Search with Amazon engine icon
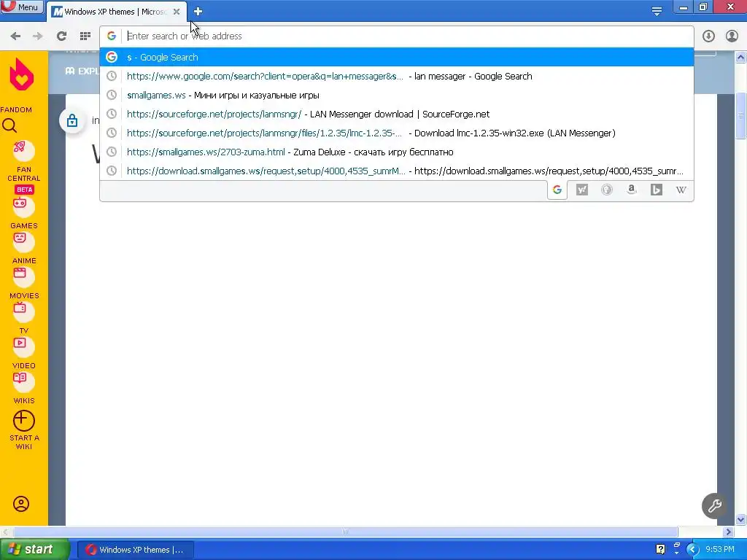This screenshot has width=747, height=560. (x=631, y=190)
